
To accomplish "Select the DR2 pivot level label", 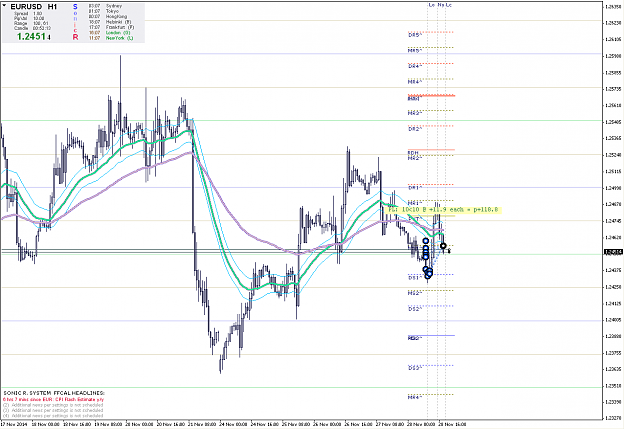I will [415, 129].
